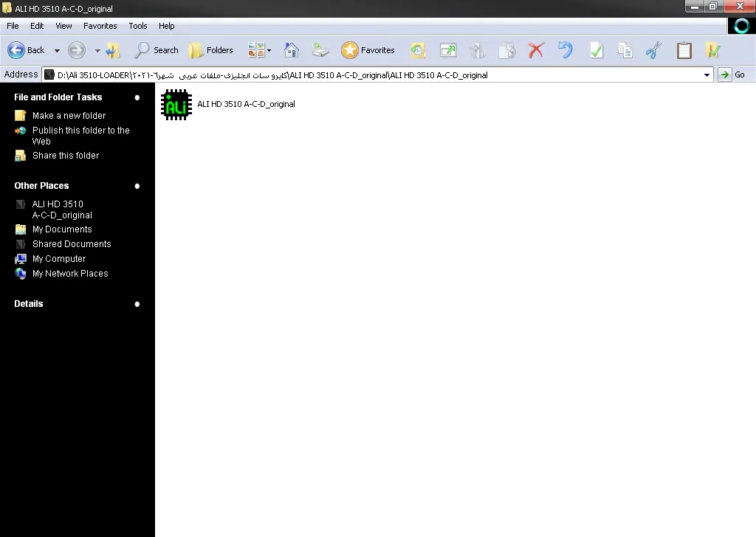
Task: Expand the Details section
Action: 137,305
